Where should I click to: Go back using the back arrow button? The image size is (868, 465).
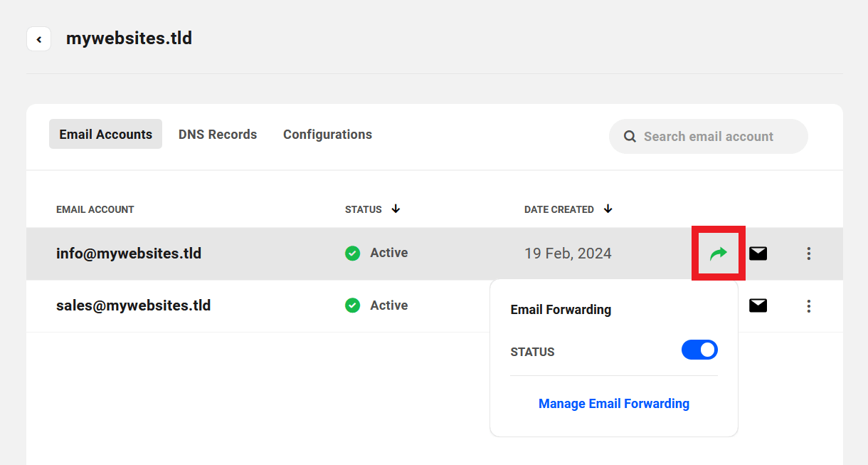tap(38, 39)
